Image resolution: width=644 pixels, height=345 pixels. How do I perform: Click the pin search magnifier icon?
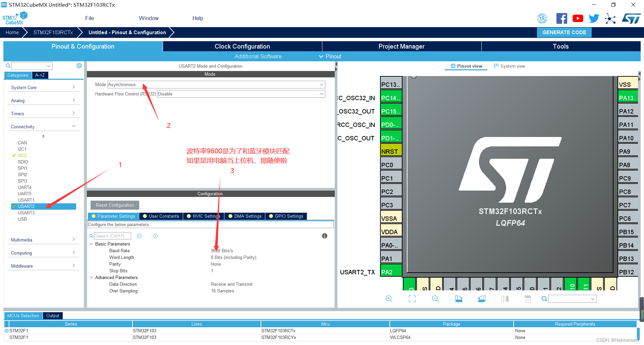(544, 299)
